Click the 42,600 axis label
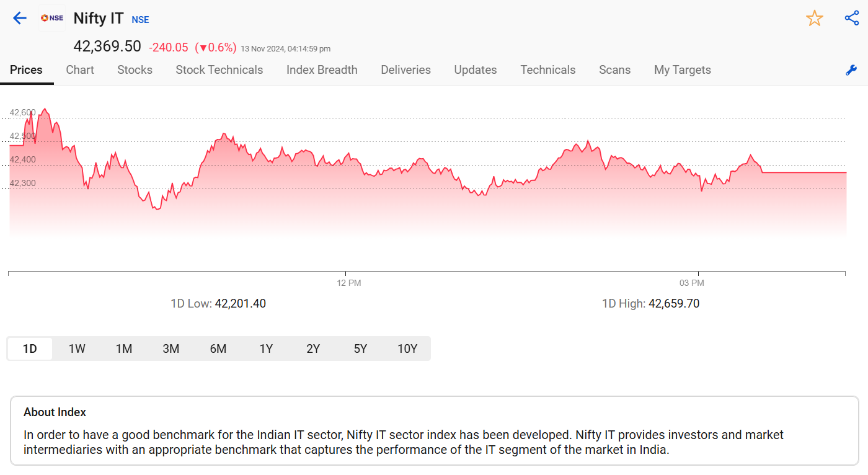Image resolution: width=868 pixels, height=475 pixels. coord(23,112)
